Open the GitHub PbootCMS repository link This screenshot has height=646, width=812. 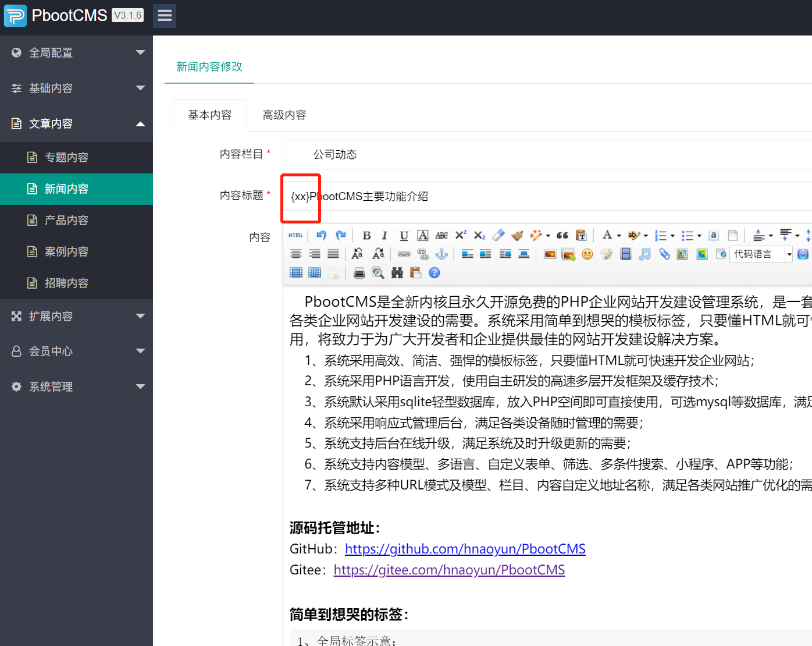(465, 549)
